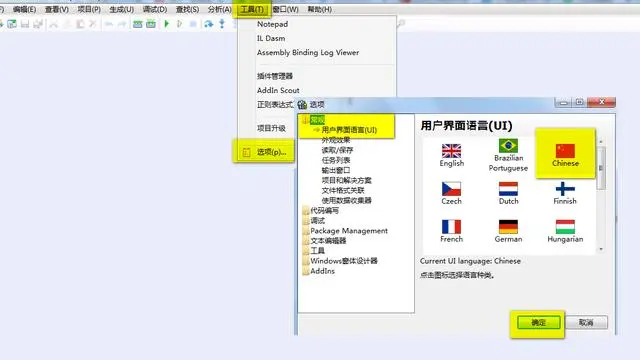The width and height of the screenshot is (640, 360).
Task: Confirm options with 确定 button
Action: (x=538, y=322)
